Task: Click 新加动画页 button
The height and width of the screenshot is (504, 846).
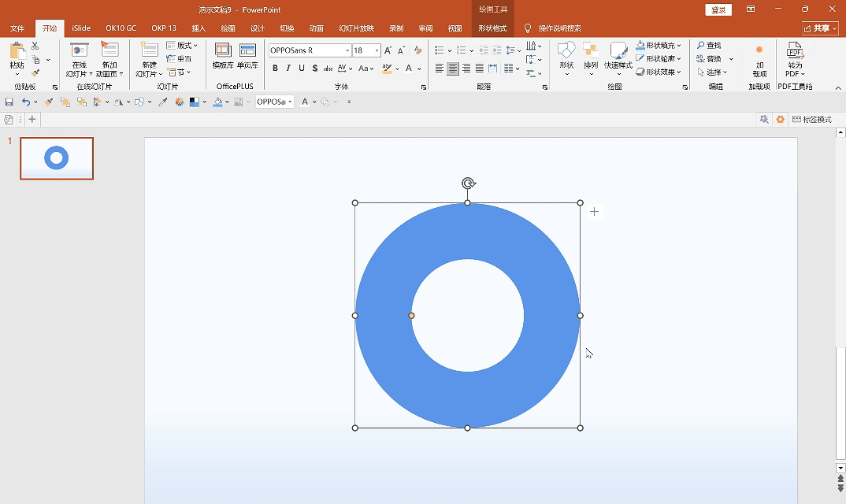Action: [x=109, y=60]
